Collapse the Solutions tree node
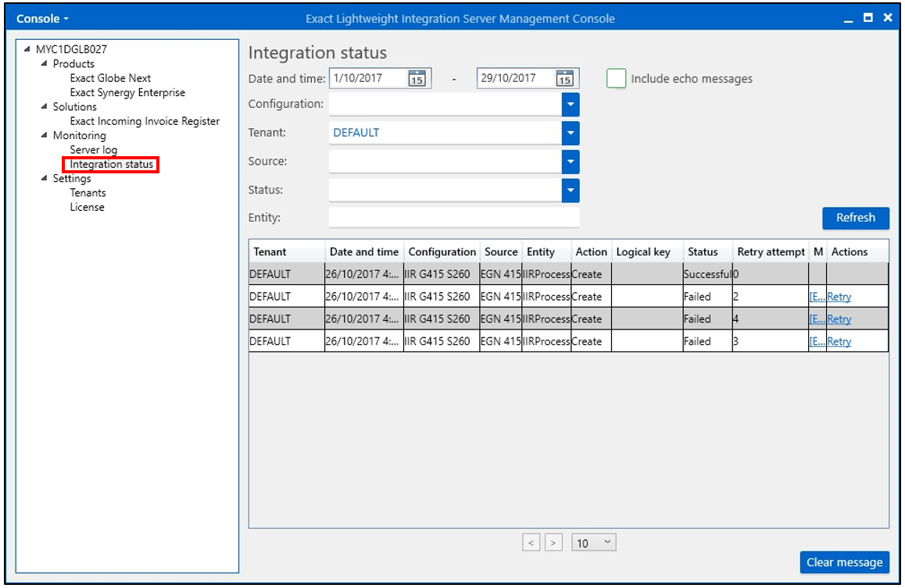The image size is (905, 588). (x=45, y=107)
